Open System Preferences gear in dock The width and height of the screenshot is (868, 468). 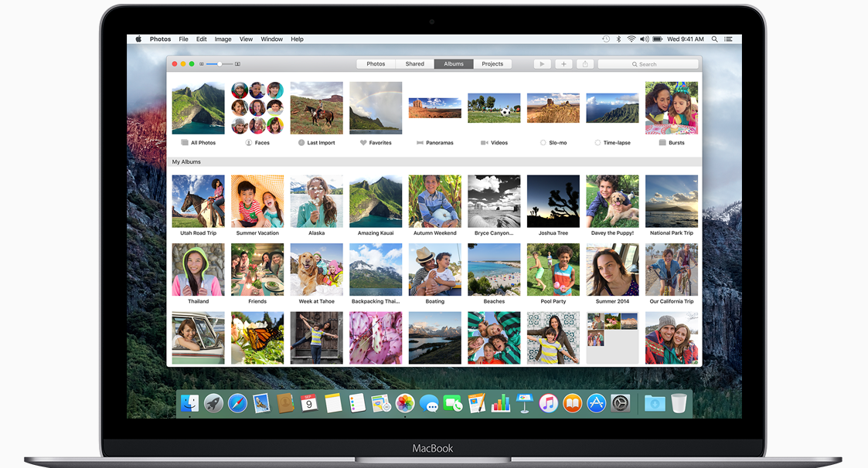click(621, 403)
